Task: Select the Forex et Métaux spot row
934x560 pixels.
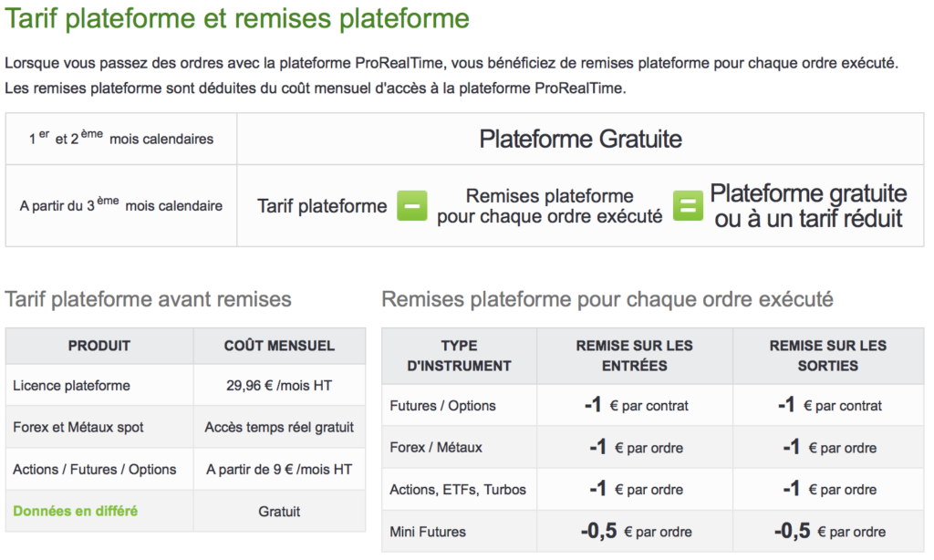Action: (x=185, y=427)
